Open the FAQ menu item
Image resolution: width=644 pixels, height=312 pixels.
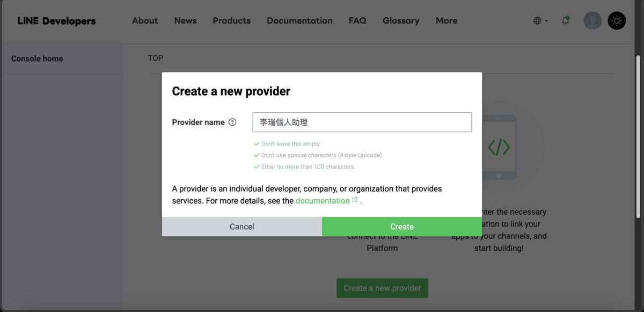(357, 20)
